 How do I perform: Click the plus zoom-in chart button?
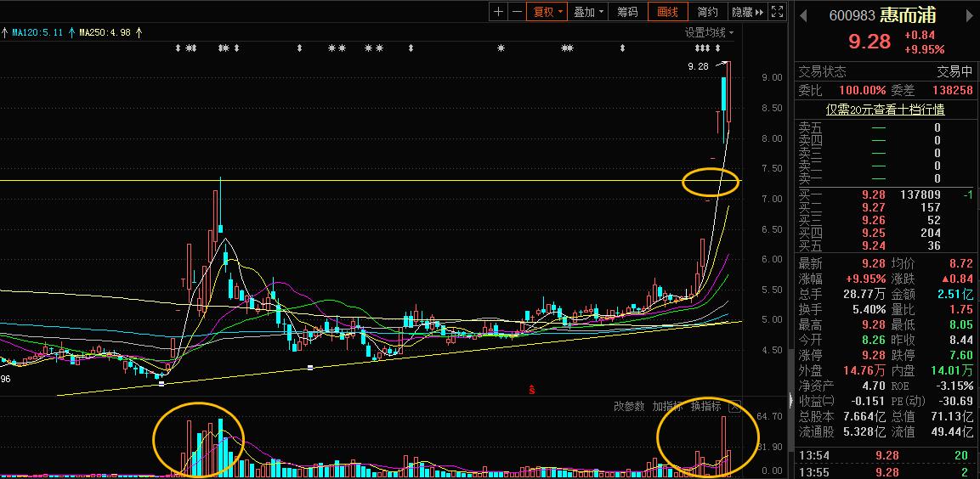[499, 12]
